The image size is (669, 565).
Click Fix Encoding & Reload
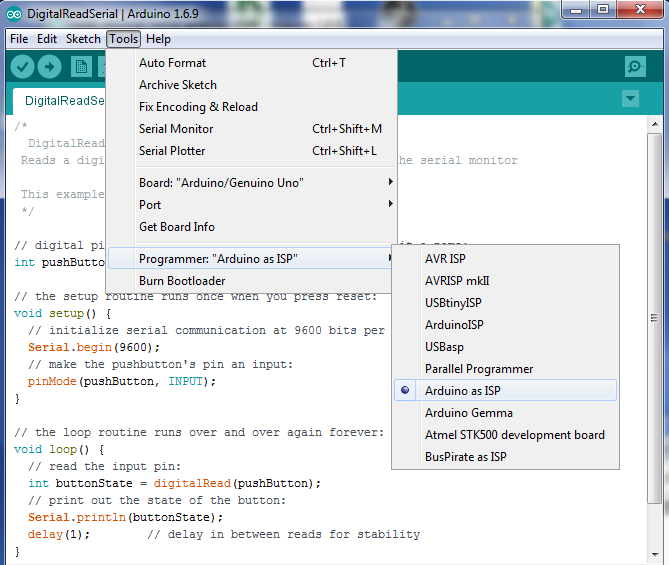click(252, 107)
